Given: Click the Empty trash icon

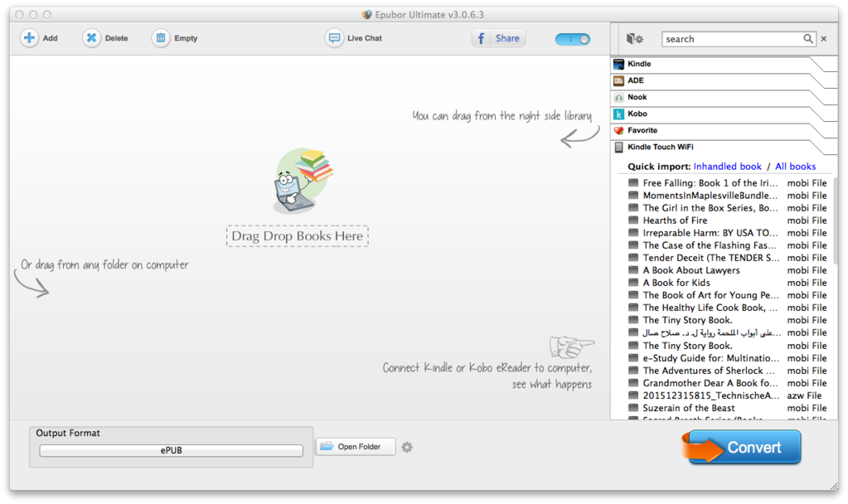Looking at the screenshot, I should click(161, 38).
